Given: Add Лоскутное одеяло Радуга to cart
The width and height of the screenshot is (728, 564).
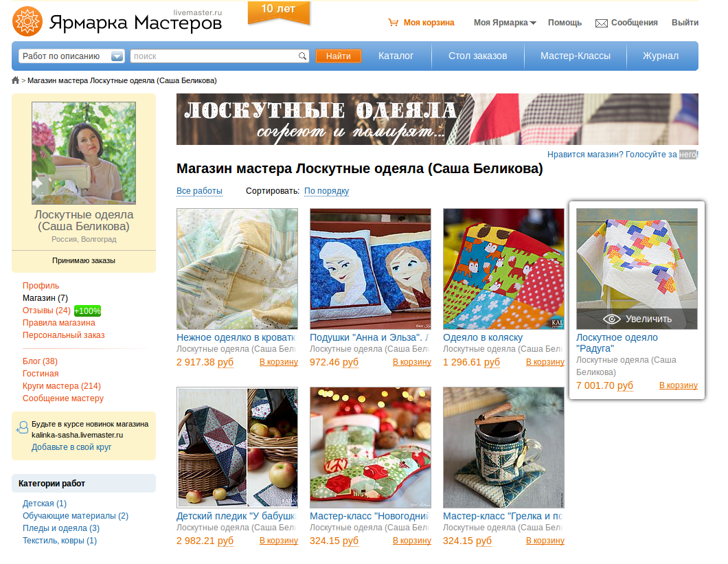Looking at the screenshot, I should (x=679, y=385).
